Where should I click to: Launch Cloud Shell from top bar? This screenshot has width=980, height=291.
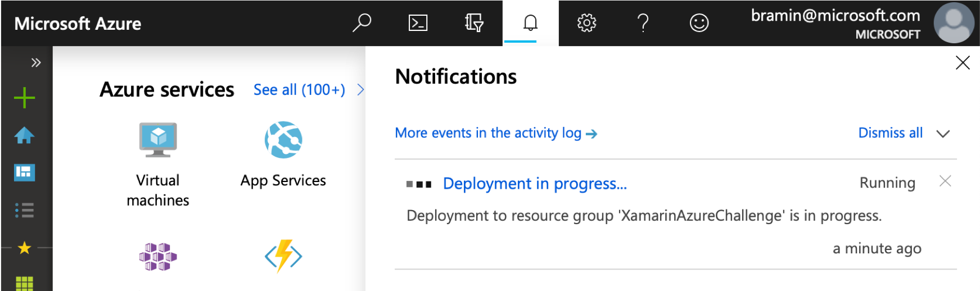(x=418, y=23)
